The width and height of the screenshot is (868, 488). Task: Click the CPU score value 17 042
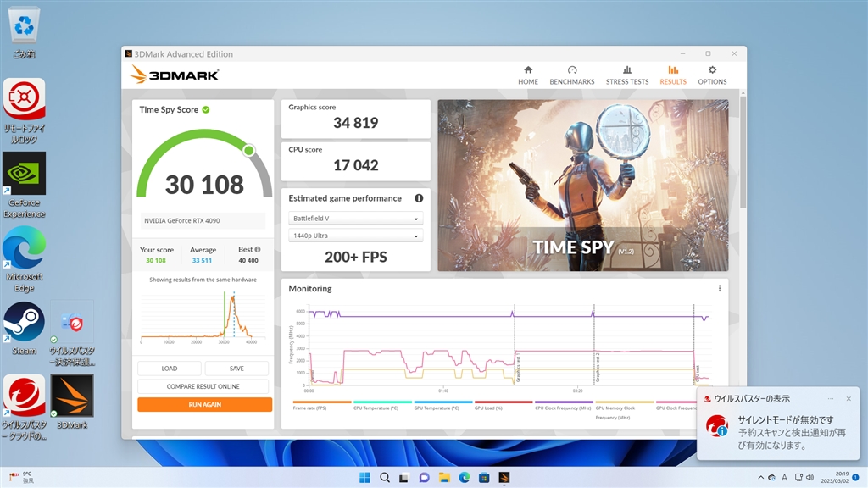tap(355, 165)
